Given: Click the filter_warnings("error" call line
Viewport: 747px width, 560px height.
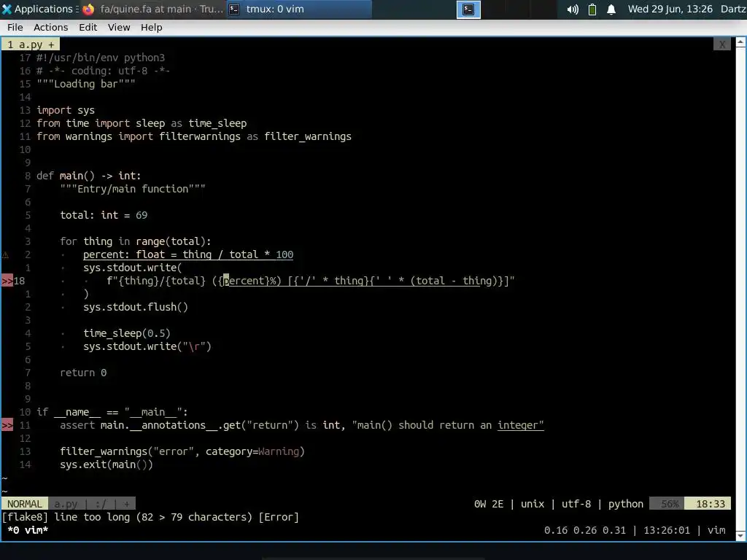Looking at the screenshot, I should pyautogui.click(x=182, y=451).
